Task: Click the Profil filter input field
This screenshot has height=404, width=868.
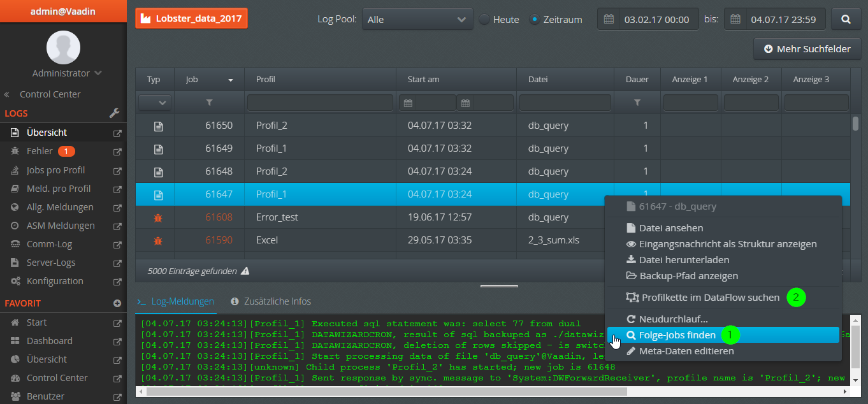Action: (320, 103)
